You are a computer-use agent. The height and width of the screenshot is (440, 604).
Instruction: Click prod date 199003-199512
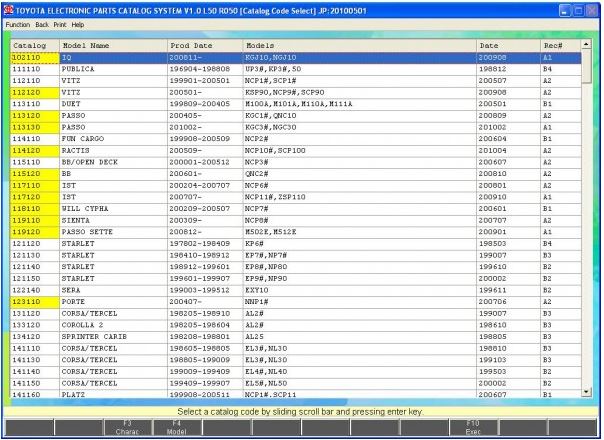pos(205,290)
